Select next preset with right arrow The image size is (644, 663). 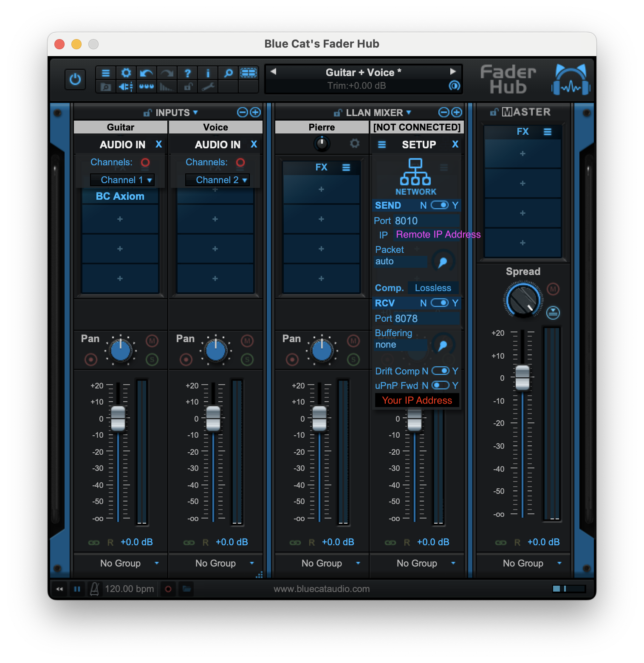click(x=453, y=71)
